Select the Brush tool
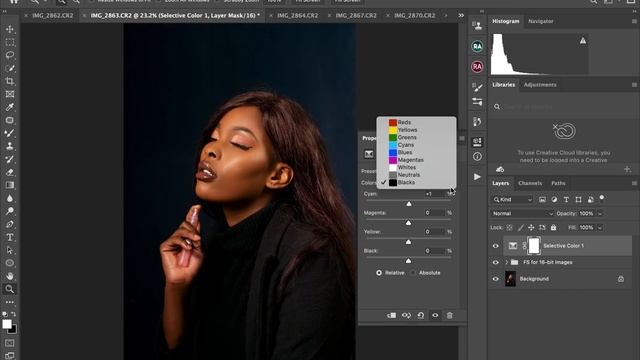Viewport: 640px width, 360px height. (x=10, y=133)
